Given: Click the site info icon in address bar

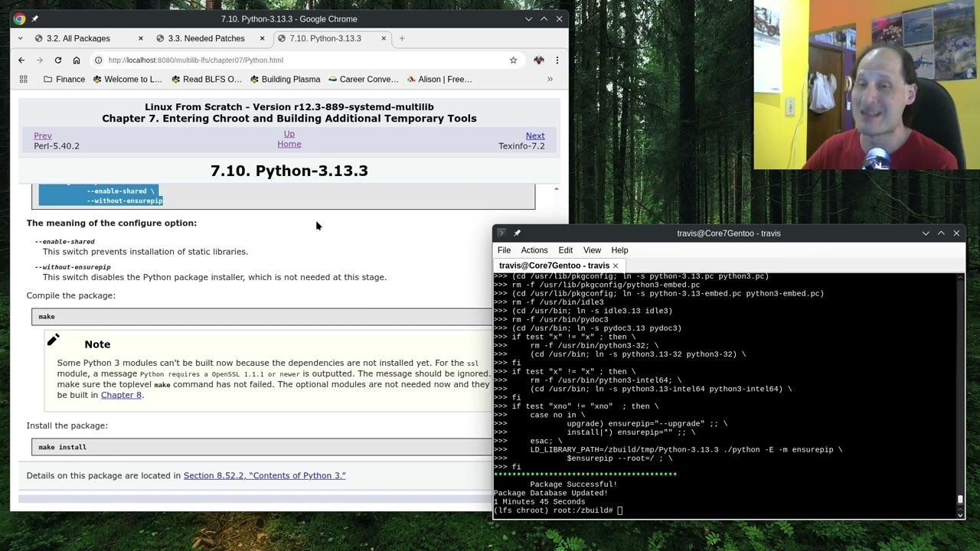Looking at the screenshot, I should click(98, 60).
